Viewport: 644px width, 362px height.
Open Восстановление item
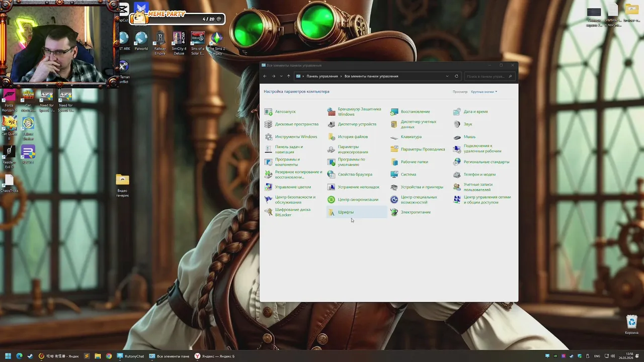click(410, 112)
